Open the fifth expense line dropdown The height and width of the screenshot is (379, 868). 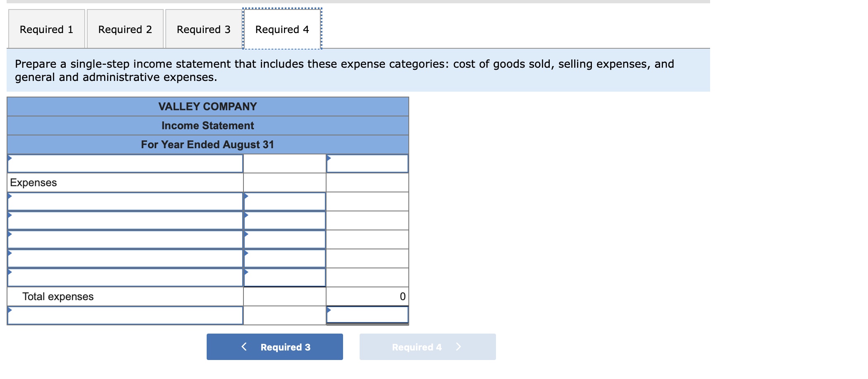point(124,276)
